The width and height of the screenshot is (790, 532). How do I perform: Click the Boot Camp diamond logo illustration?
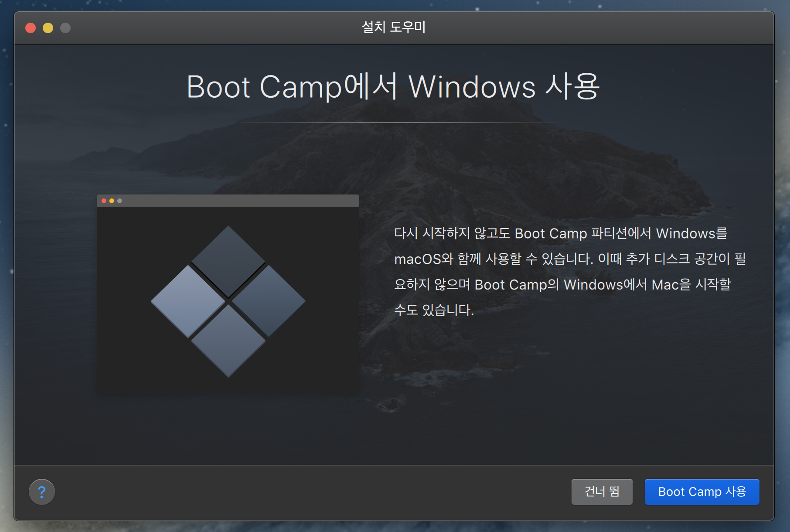[x=228, y=301]
